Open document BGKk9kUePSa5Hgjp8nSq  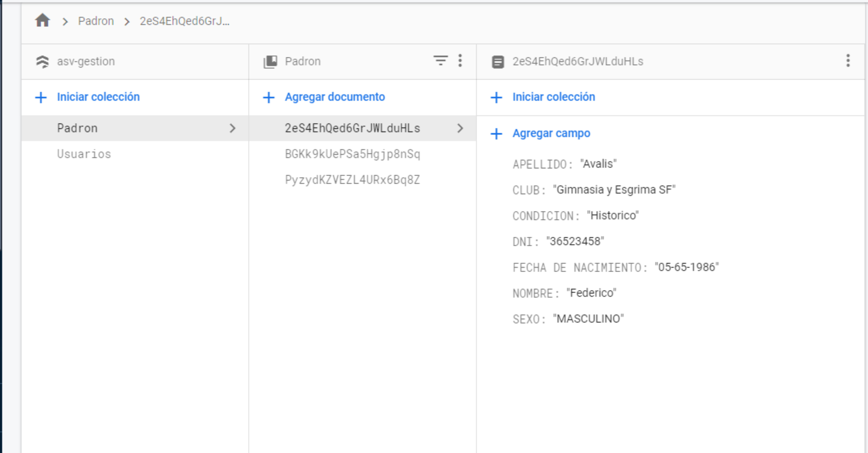point(352,154)
